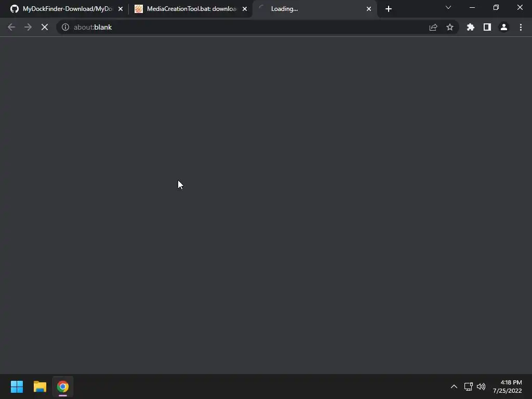
Task: Go back to previous page
Action: click(11, 27)
